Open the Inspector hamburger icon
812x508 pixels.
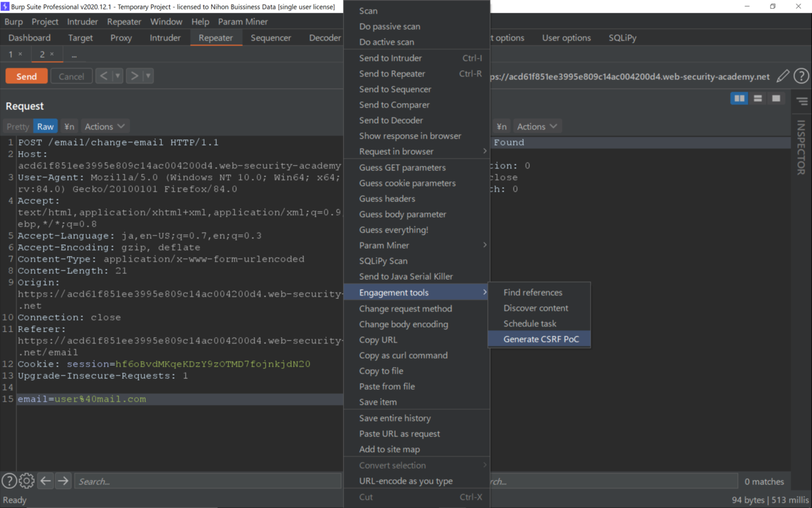(x=802, y=102)
